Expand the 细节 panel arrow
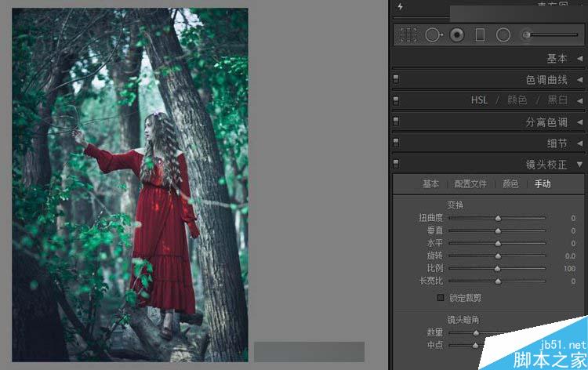This screenshot has width=588, height=370. (x=579, y=143)
